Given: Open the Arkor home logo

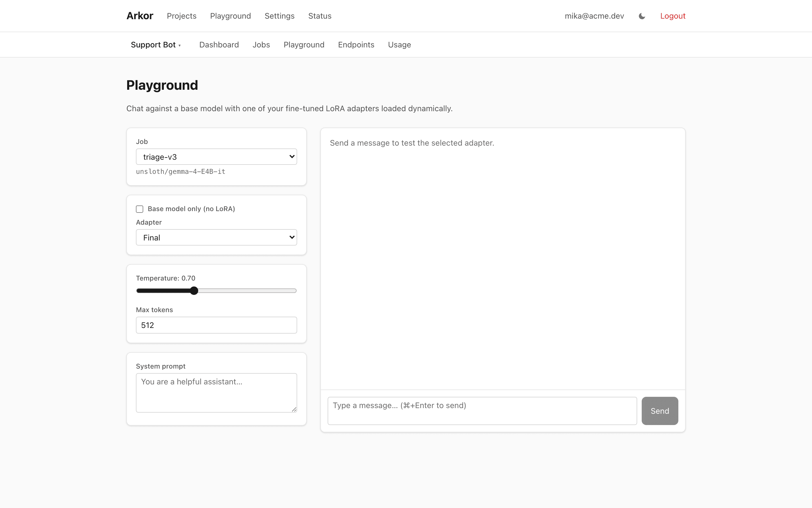Looking at the screenshot, I should [x=140, y=16].
